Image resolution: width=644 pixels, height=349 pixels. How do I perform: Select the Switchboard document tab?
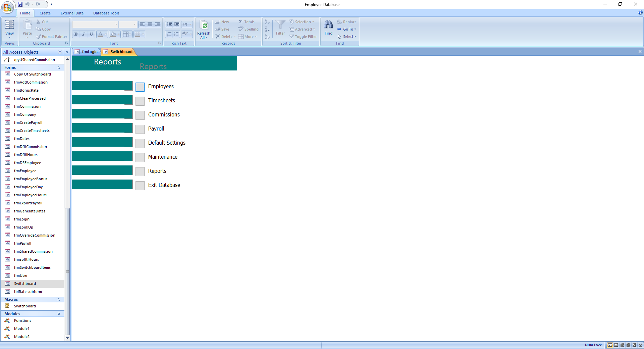(118, 52)
